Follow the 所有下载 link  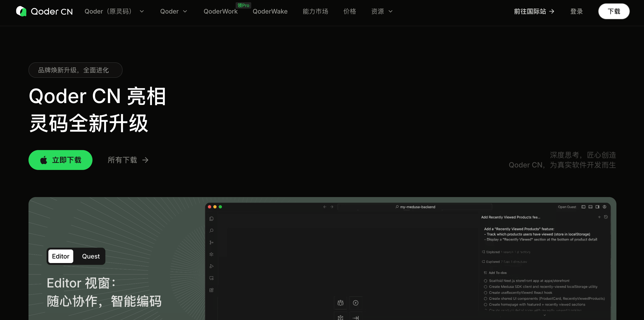(128, 160)
